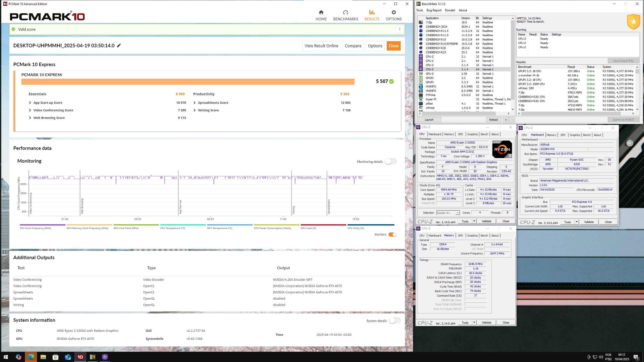Open the PCMark 10 HOME section

[x=321, y=15]
